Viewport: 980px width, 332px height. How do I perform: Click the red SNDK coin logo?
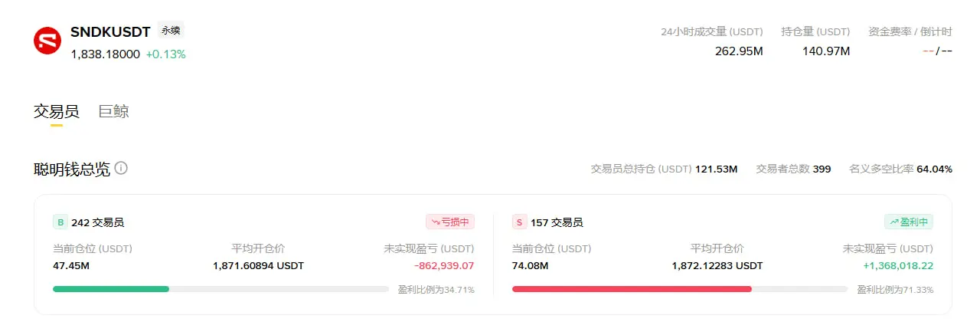47,41
